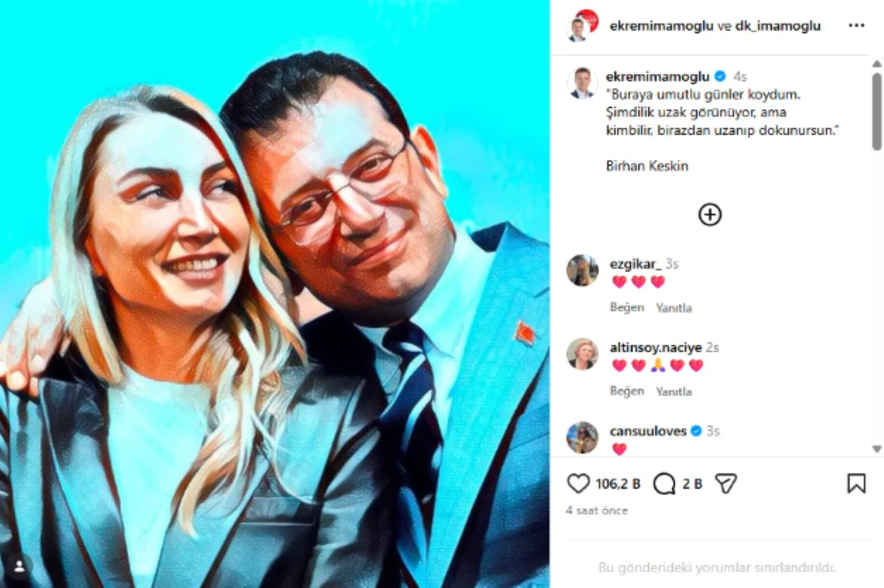Save the post with the bookmark icon
The height and width of the screenshot is (588, 884).
tap(856, 484)
